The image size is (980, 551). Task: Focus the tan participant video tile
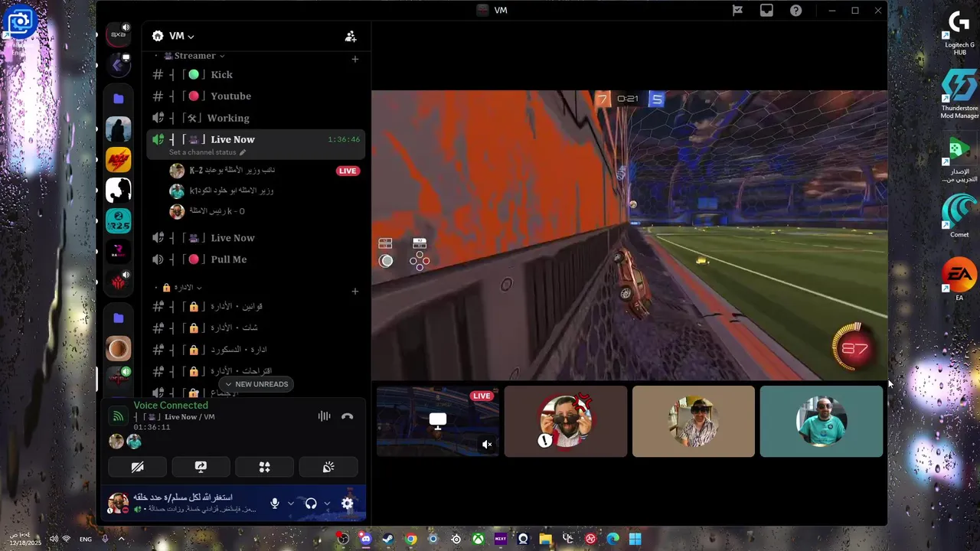click(x=694, y=421)
